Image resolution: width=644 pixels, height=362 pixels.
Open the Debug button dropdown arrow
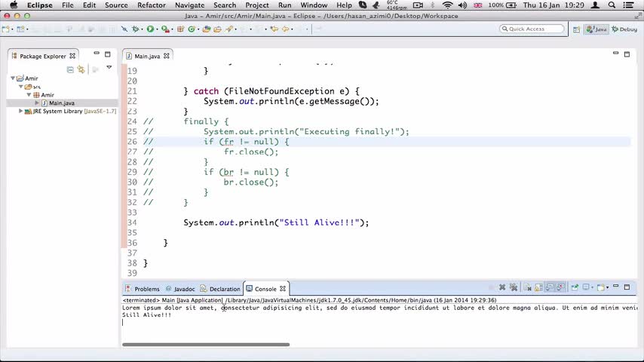point(142,29)
